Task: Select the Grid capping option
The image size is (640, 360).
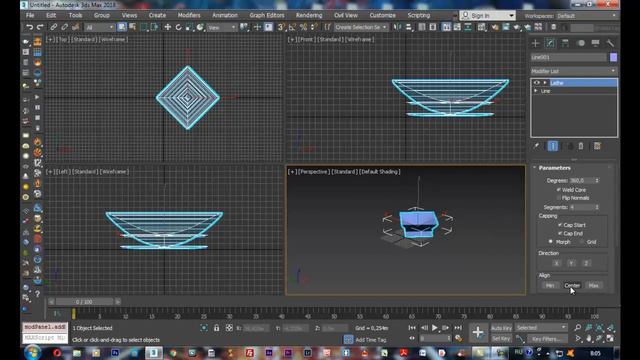Action: click(582, 242)
